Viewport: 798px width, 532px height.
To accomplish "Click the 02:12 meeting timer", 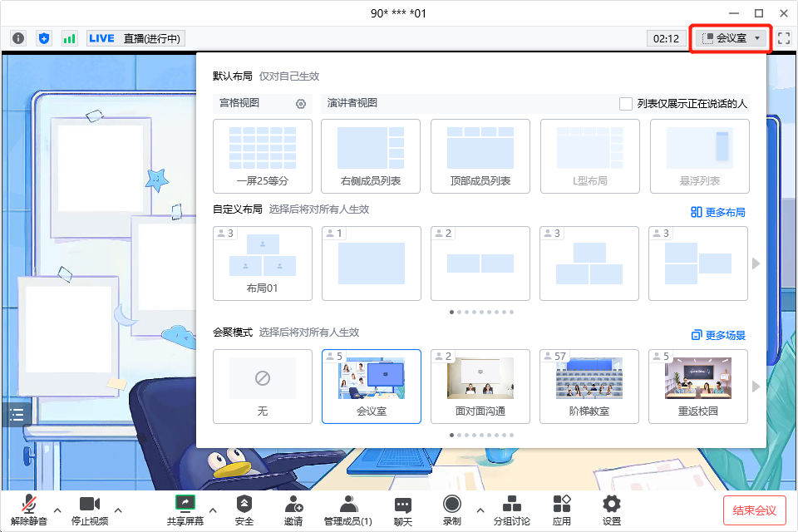I will 666,39.
